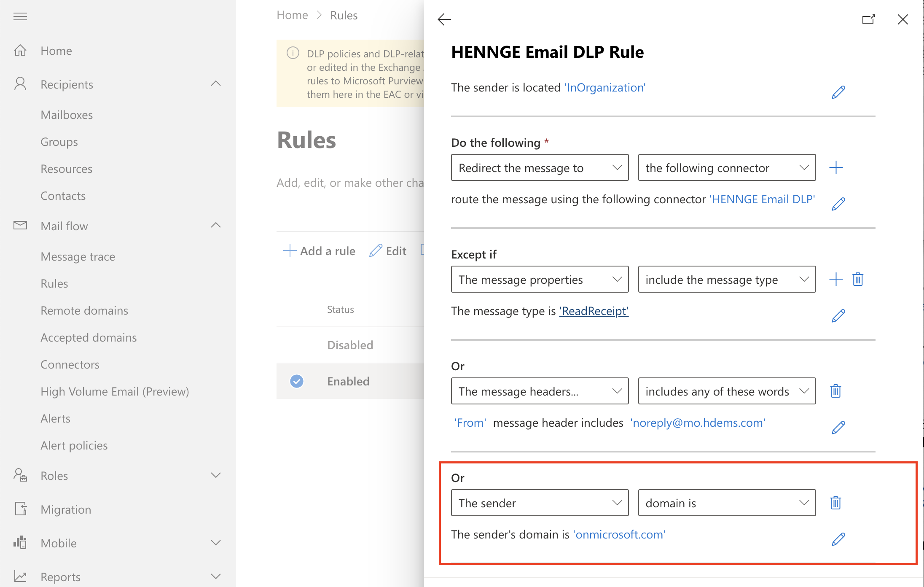This screenshot has height=587, width=924.
Task: Delete the message properties exception
Action: click(x=858, y=279)
